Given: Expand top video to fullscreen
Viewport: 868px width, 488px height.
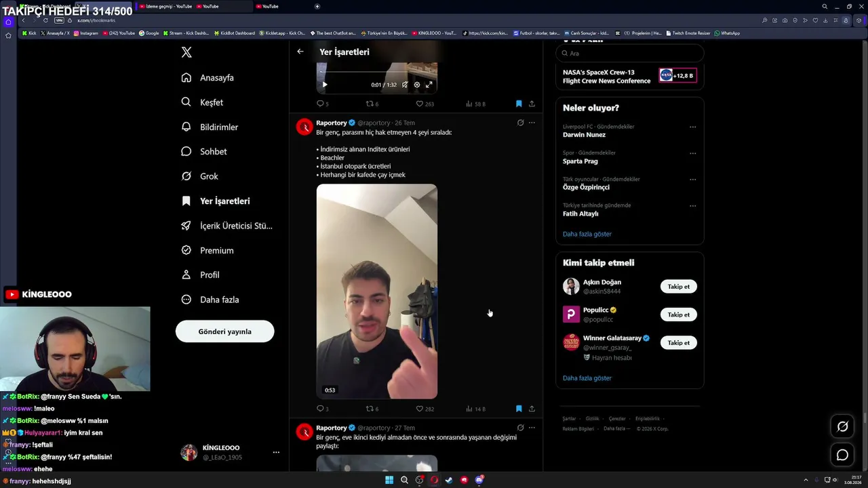Looking at the screenshot, I should (x=429, y=85).
